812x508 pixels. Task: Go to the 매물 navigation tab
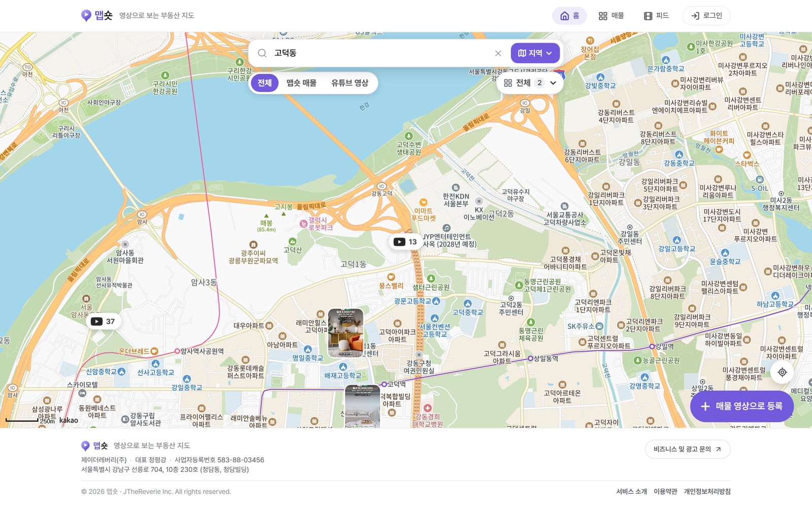(611, 16)
